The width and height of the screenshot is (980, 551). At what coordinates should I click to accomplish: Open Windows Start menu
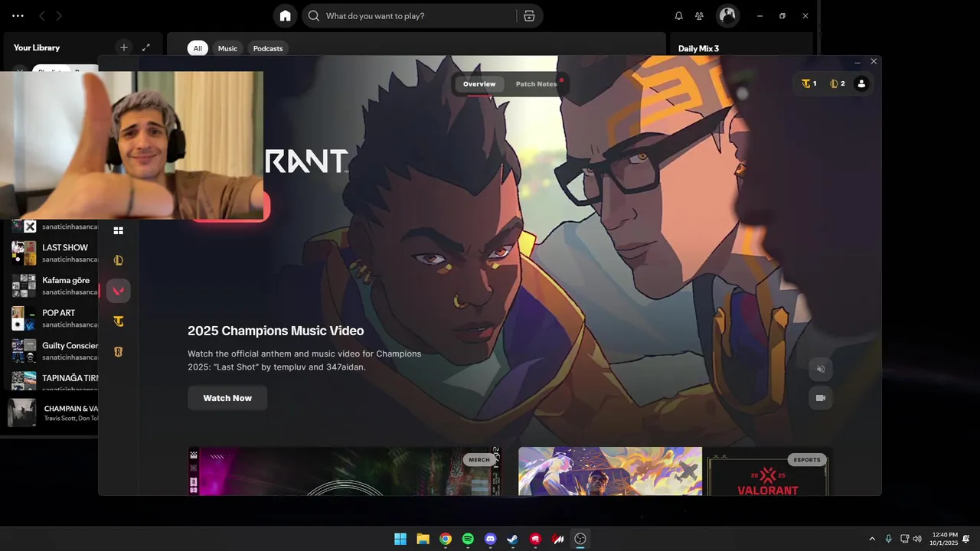pyautogui.click(x=400, y=539)
